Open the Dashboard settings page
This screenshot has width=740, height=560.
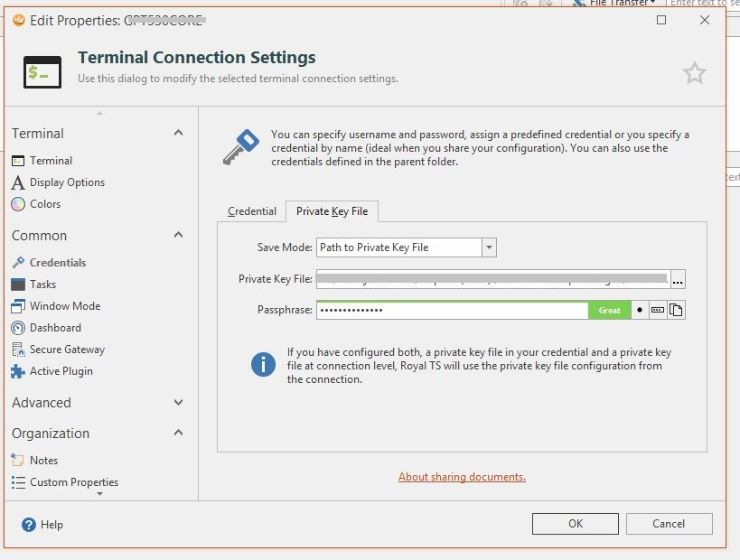pos(55,328)
